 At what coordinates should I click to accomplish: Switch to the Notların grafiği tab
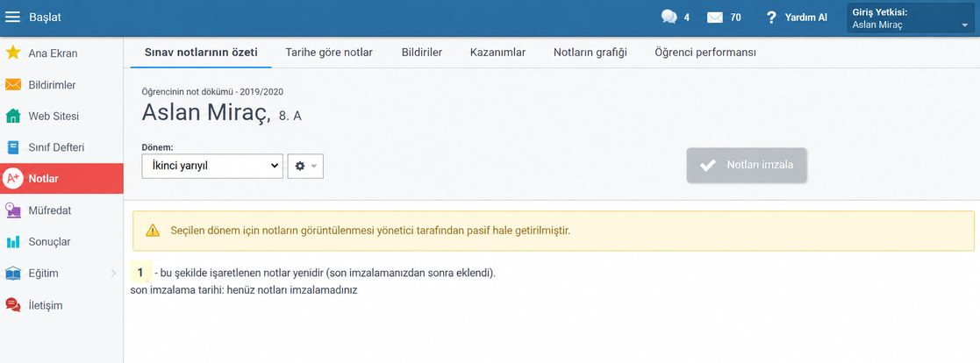click(590, 53)
